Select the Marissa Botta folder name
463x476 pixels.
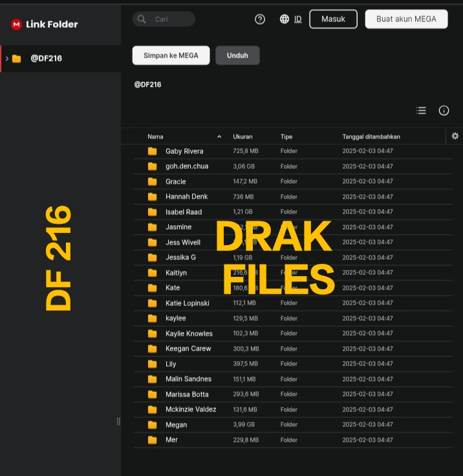[187, 395]
